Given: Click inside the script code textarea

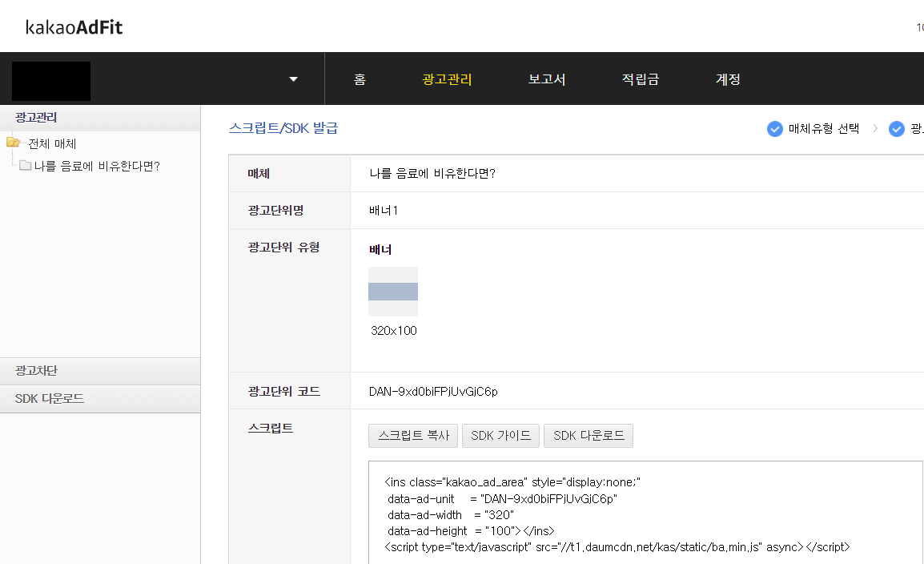Looking at the screenshot, I should 645,513.
